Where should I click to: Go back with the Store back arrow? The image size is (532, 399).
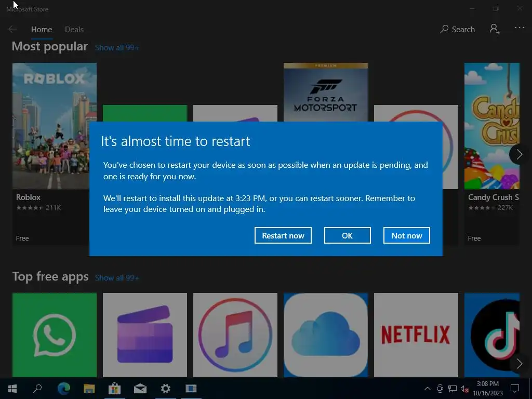tap(12, 29)
